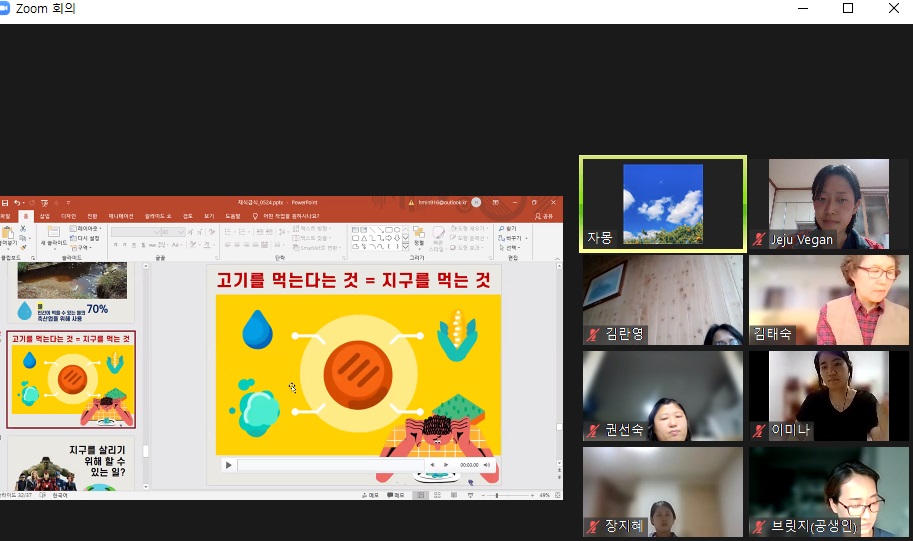
Task: Click muted microphone icon on 장지혜 tile
Action: 593,526
